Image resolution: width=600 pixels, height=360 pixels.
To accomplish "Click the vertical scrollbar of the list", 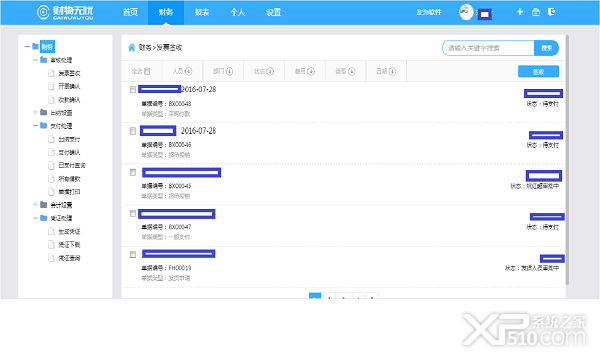I will [x=567, y=160].
